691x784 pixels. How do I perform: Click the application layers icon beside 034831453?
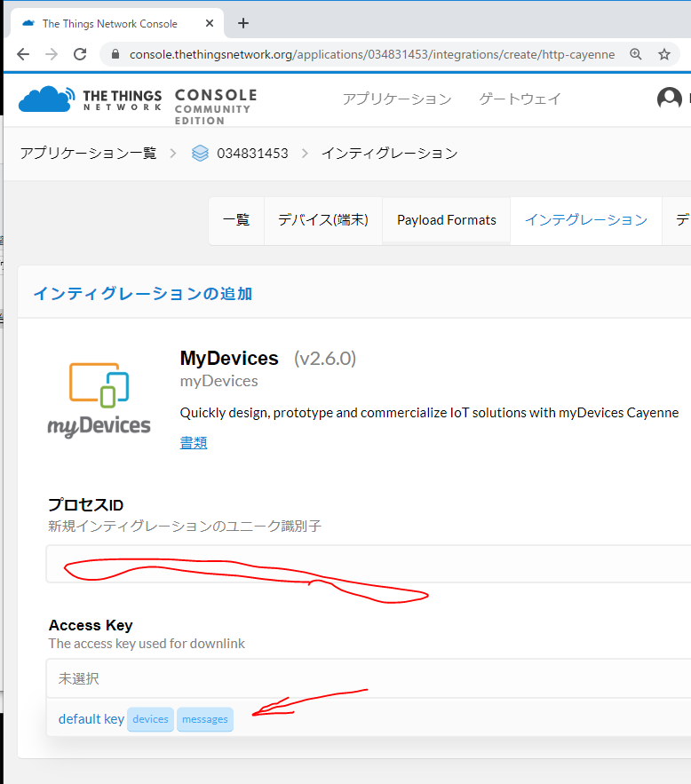pos(200,153)
